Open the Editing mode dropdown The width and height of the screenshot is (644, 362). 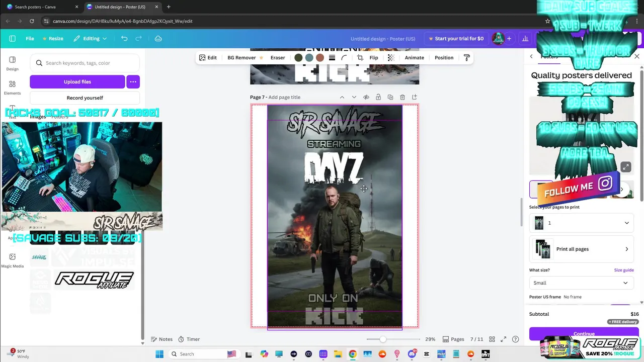[x=90, y=39]
